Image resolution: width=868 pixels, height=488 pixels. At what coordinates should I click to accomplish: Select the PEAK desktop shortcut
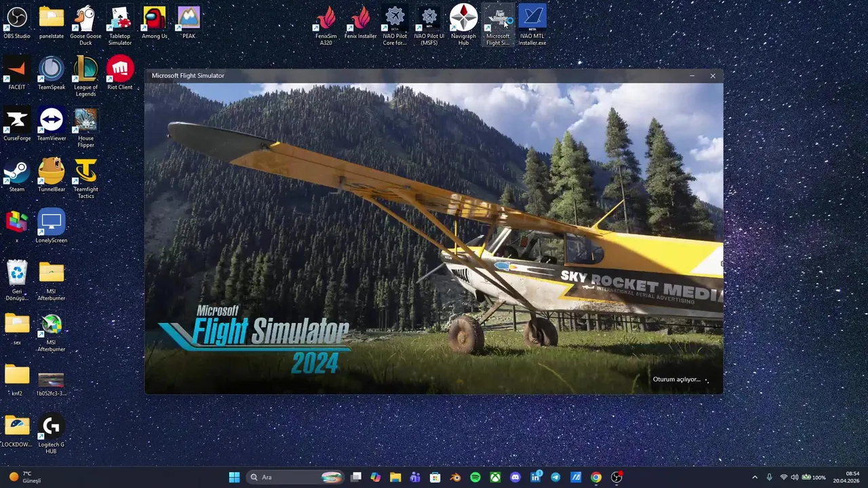(x=189, y=22)
